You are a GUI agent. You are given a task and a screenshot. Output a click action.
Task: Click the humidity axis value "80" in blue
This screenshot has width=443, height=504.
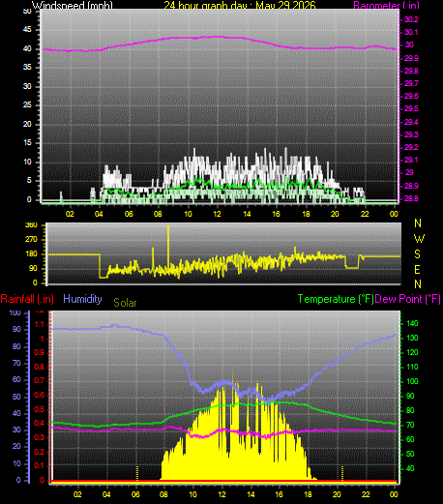16,346
